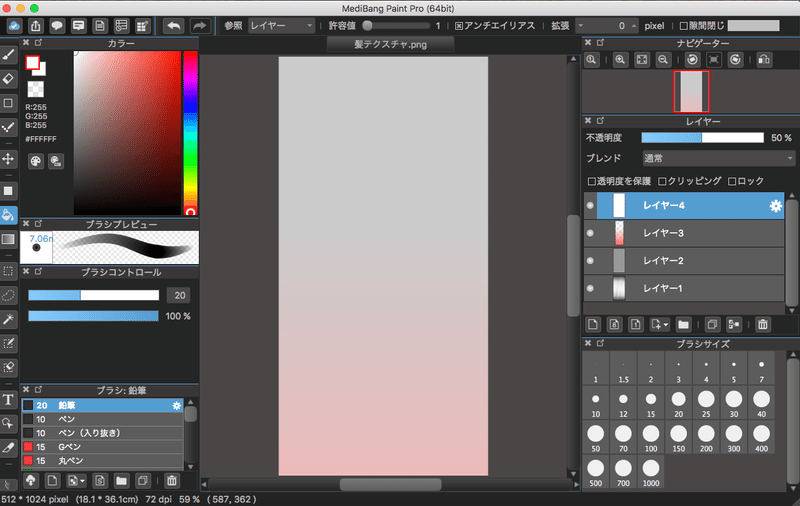Open add-brush dropdown arrow button
The width and height of the screenshot is (800, 506).
77,480
